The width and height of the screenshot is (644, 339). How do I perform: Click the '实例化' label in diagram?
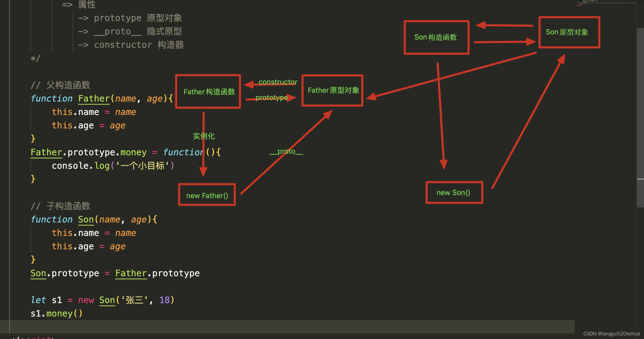[x=204, y=136]
